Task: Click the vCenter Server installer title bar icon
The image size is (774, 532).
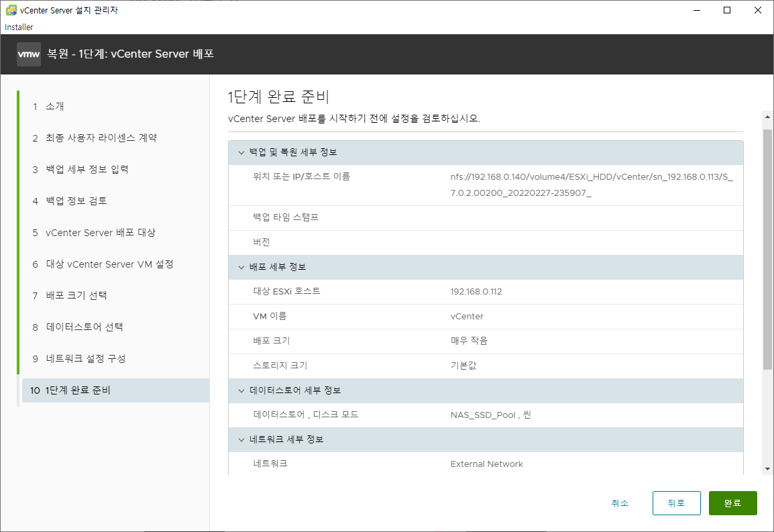Action: point(11,10)
